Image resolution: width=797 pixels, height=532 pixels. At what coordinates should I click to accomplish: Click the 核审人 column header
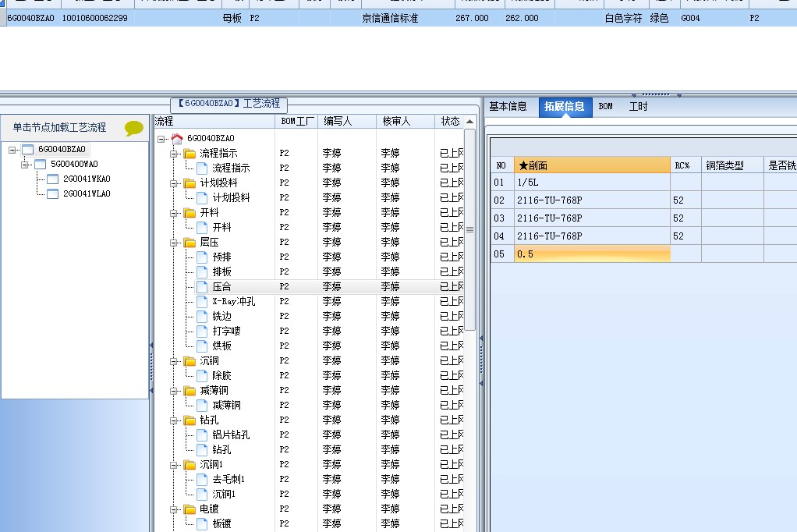pos(406,121)
